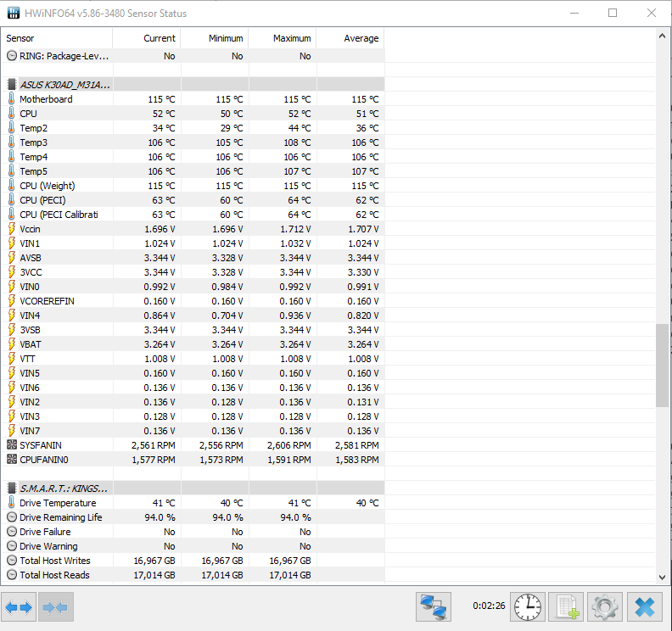Click the plain CPU temperature row
This screenshot has width=672, height=631.
[x=193, y=114]
